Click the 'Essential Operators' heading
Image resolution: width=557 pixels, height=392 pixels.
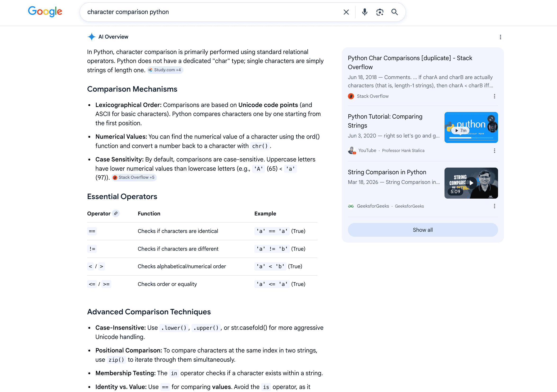click(x=122, y=196)
